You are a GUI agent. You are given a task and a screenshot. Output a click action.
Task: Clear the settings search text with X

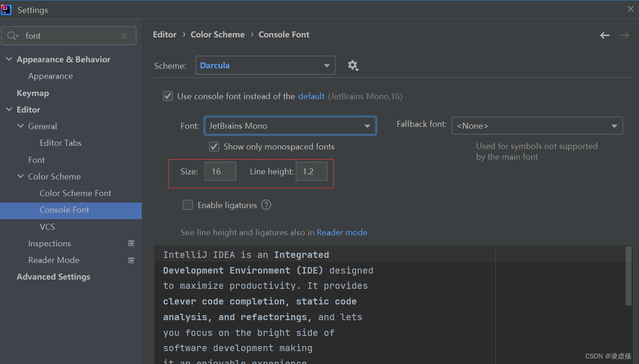(x=124, y=36)
